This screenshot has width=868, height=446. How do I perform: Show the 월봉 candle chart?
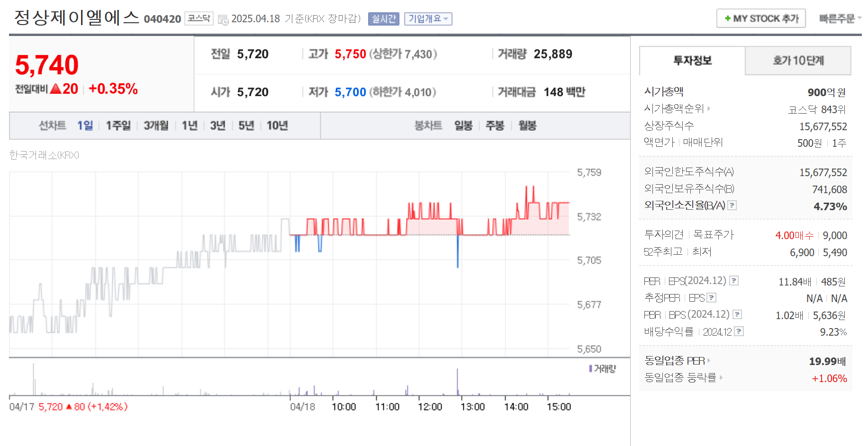(527, 125)
